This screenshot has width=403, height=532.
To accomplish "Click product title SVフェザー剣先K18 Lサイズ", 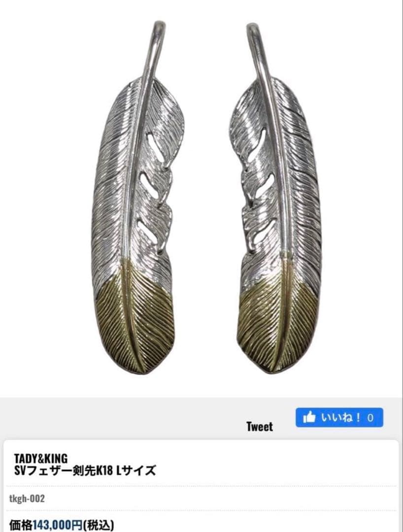I will [85, 470].
